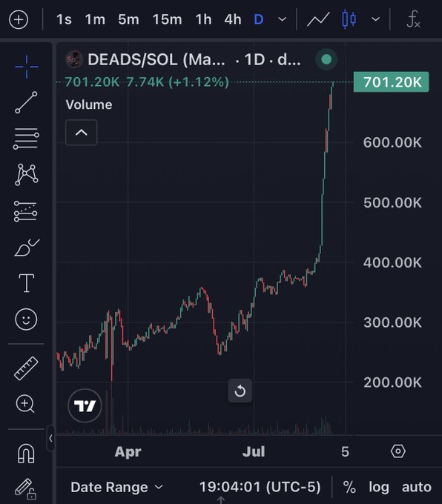Choose the line chart style icon
442x504 pixels.
point(318,19)
